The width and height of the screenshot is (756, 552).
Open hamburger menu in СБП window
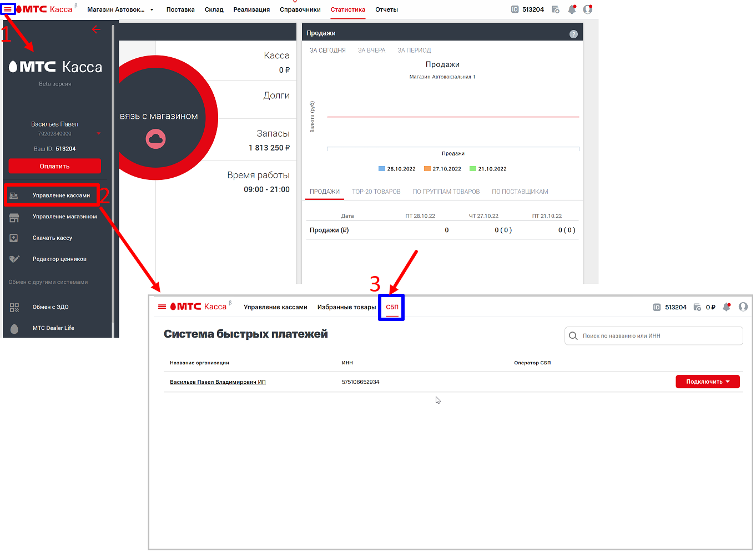[x=162, y=307]
